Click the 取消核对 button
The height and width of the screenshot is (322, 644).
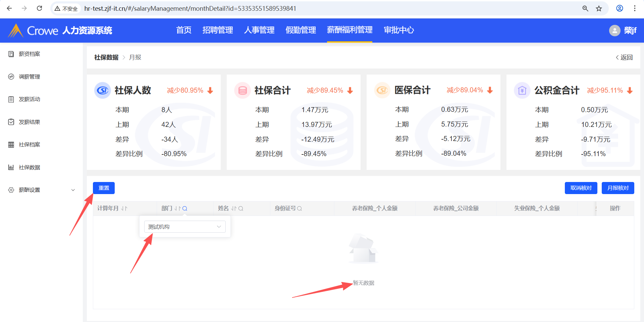(x=581, y=188)
